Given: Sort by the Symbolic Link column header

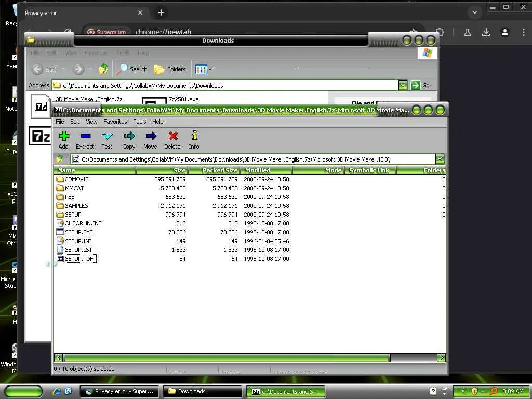Looking at the screenshot, I should click(x=370, y=170).
